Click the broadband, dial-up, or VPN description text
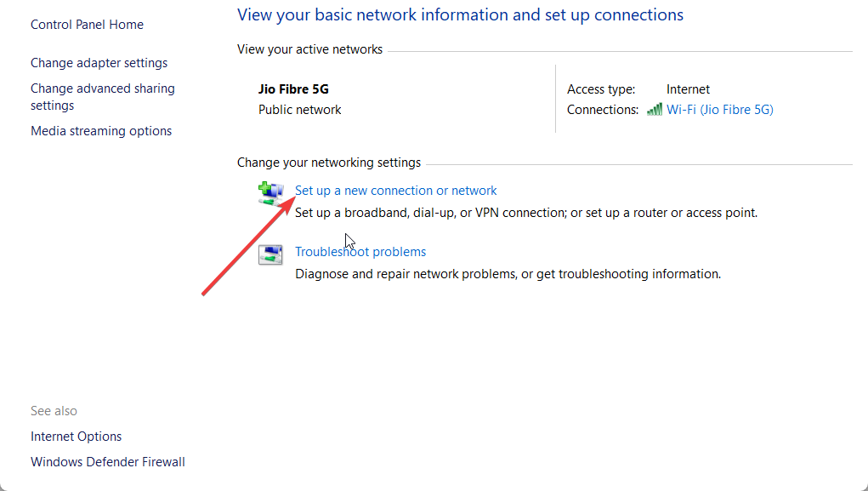Image resolution: width=868 pixels, height=491 pixels. click(x=525, y=213)
